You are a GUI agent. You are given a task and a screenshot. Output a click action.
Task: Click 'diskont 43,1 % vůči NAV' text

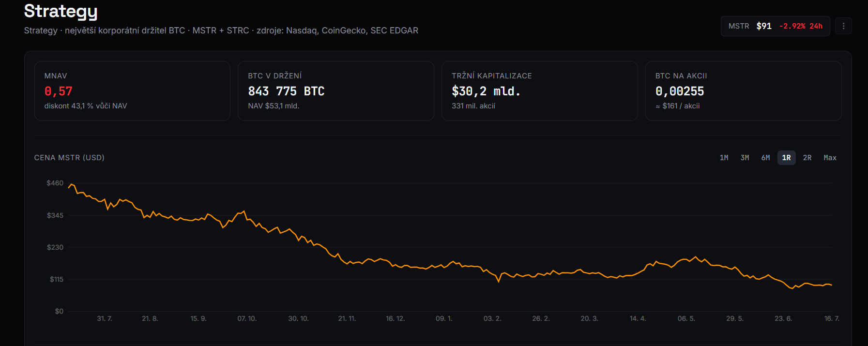pyautogui.click(x=86, y=106)
